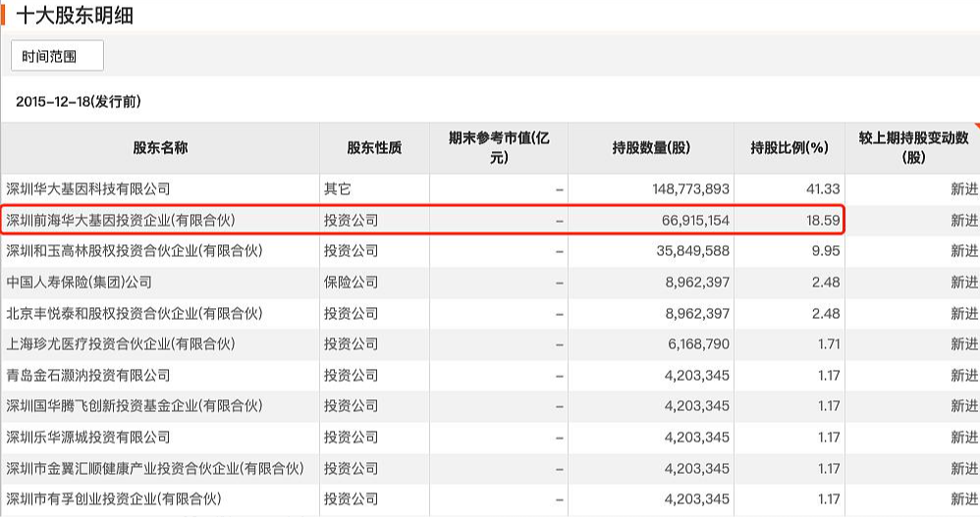Click 投资公司 in the 深圳前海华大基因 row
Image resolution: width=980 pixels, height=519 pixels.
pyautogui.click(x=351, y=220)
